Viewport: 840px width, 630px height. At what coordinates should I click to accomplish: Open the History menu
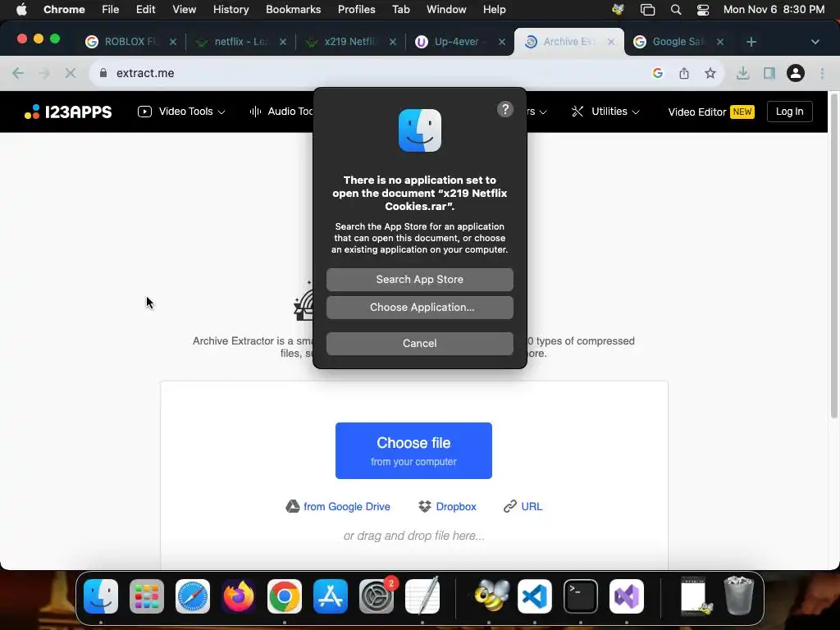(231, 10)
